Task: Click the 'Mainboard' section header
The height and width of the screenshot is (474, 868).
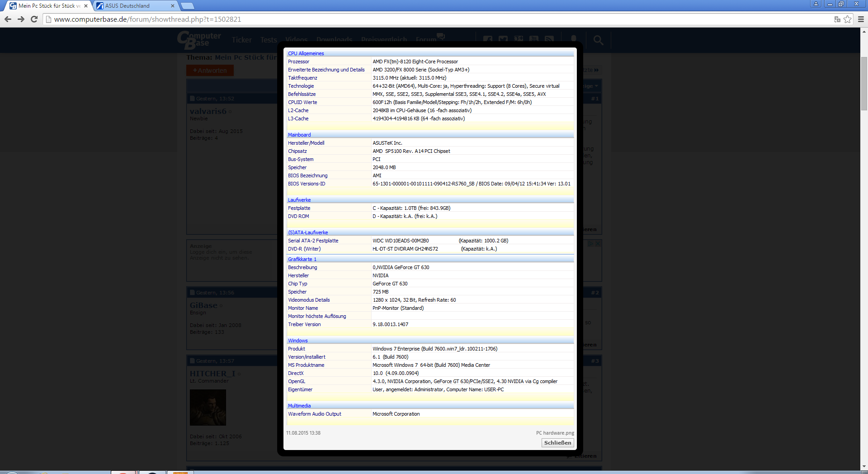Action: point(299,135)
